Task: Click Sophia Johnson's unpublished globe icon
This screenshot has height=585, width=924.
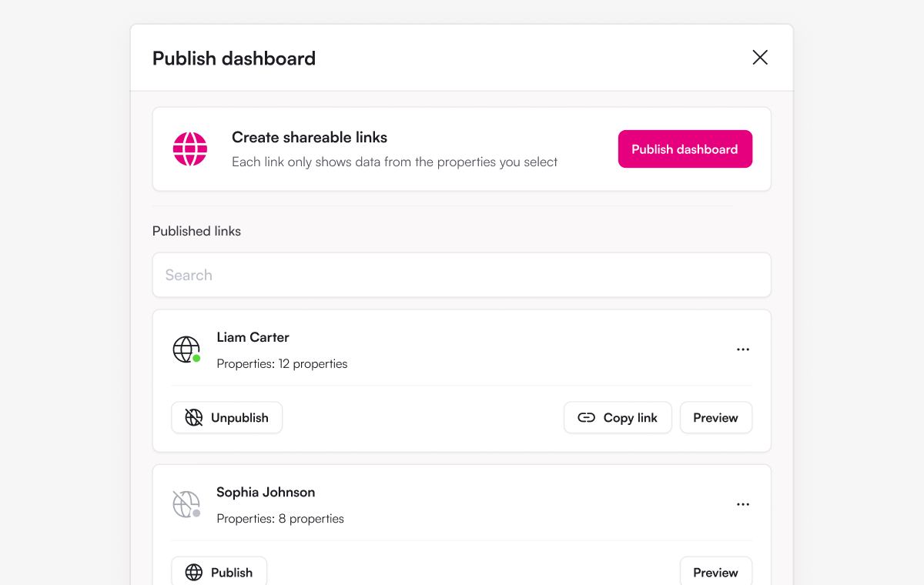Action: pyautogui.click(x=186, y=504)
